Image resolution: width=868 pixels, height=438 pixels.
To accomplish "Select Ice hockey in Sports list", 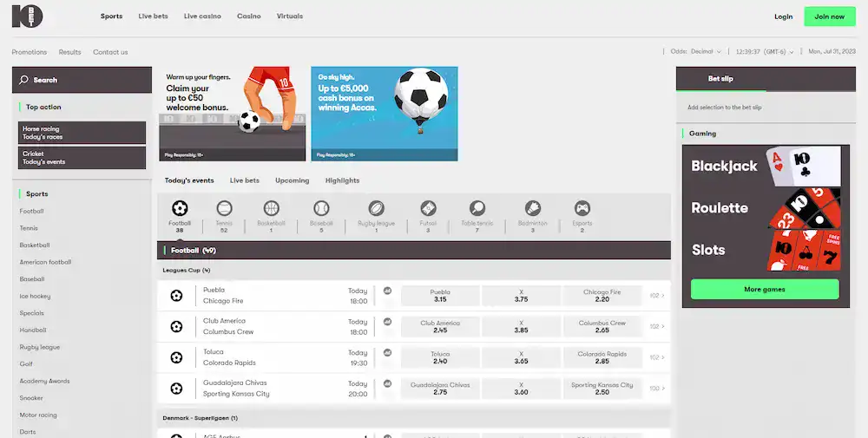I will 35,296.
